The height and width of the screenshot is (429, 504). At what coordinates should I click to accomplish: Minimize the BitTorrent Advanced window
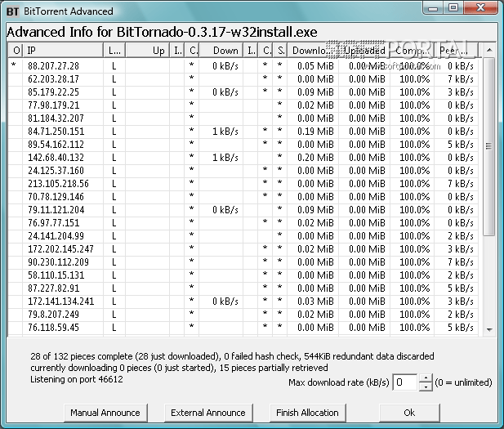pyautogui.click(x=433, y=8)
